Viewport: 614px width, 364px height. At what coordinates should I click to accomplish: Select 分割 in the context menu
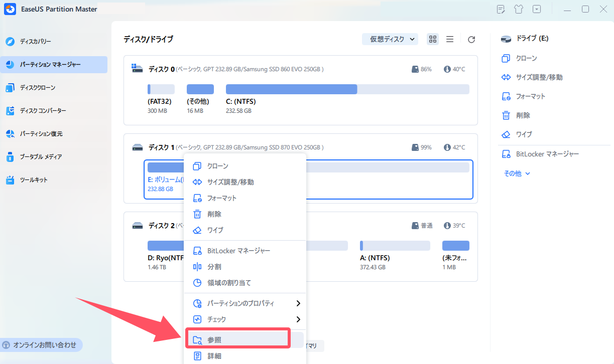(214, 267)
